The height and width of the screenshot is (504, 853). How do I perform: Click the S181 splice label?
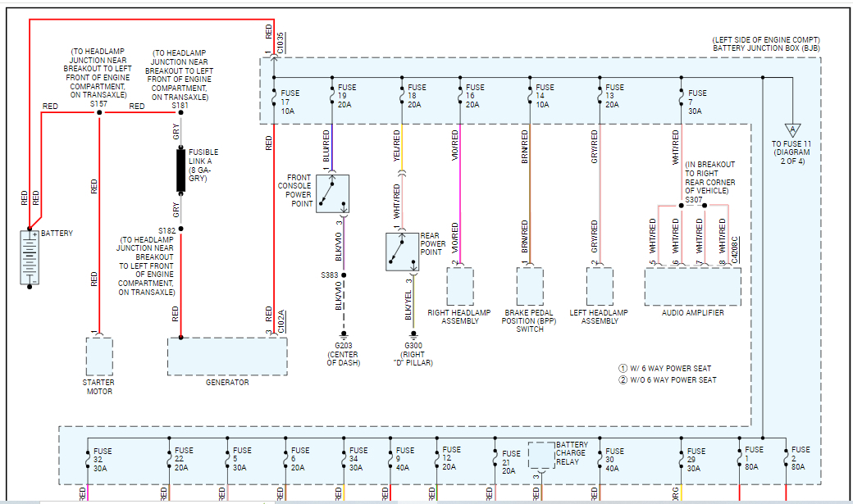(180, 106)
